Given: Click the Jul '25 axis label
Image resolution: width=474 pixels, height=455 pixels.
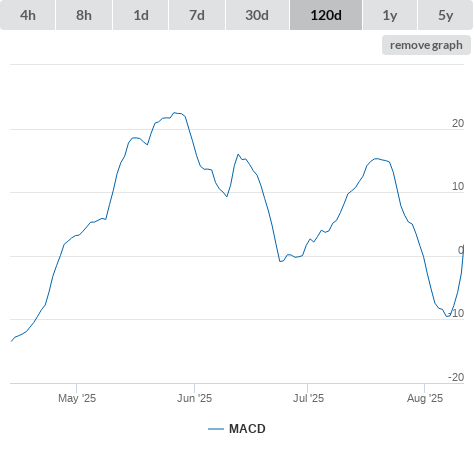Looking at the screenshot, I should click(x=308, y=398).
